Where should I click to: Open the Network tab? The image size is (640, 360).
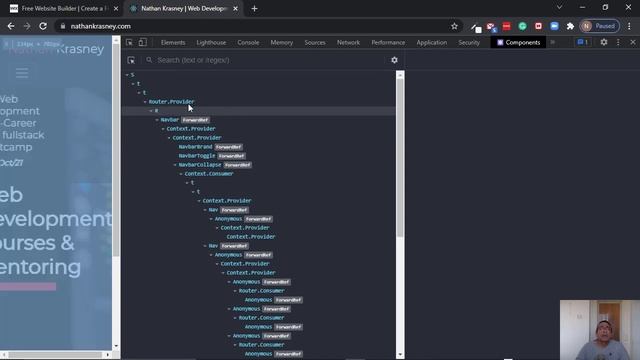[348, 42]
